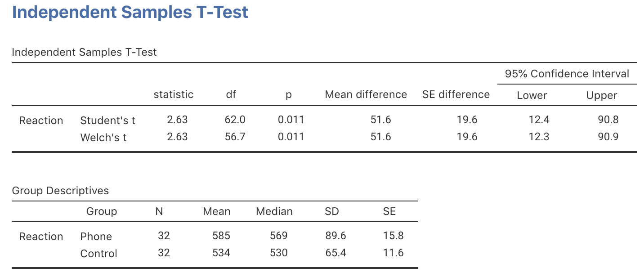This screenshot has width=644, height=277.
Task: Select the statistic column header
Action: (174, 94)
